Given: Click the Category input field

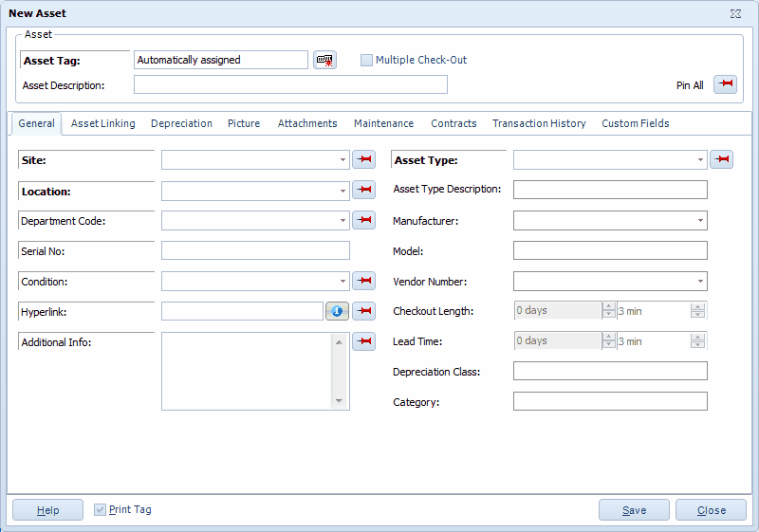Looking at the screenshot, I should tap(610, 401).
